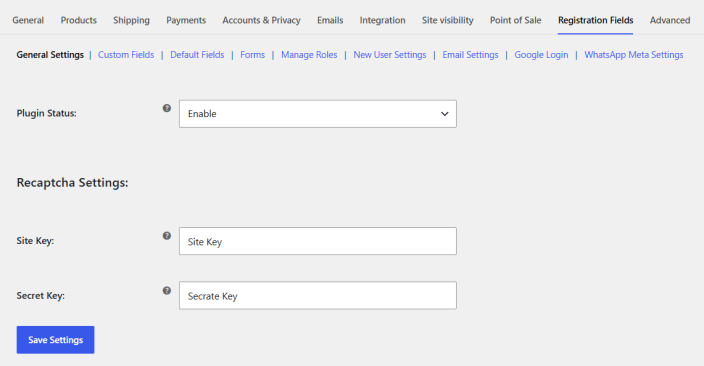Switch to the Shipping tab
704x366 pixels.
tap(132, 20)
